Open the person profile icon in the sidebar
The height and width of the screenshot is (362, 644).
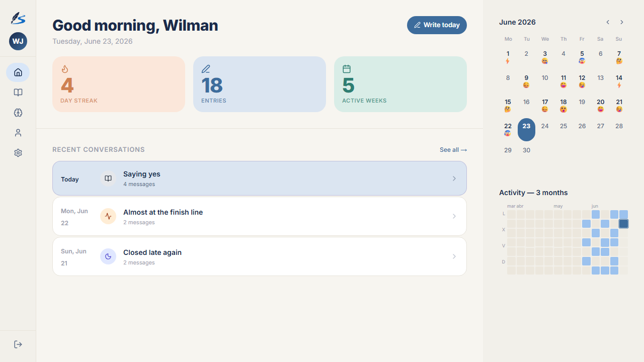(x=18, y=133)
